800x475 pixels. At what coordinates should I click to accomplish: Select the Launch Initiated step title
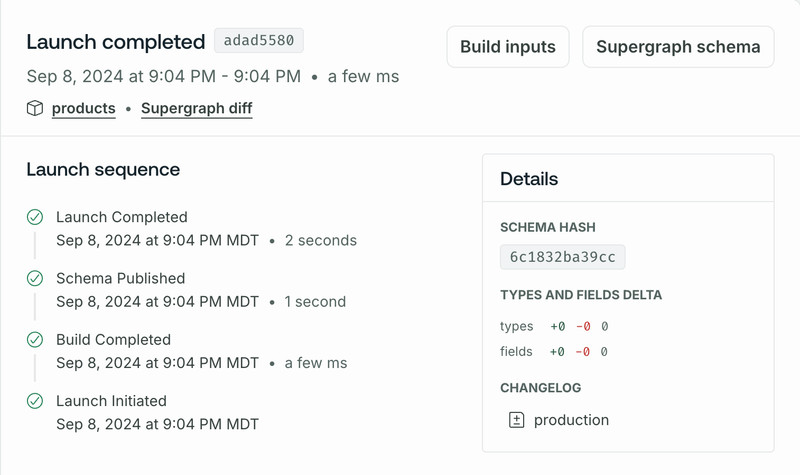pyautogui.click(x=111, y=401)
